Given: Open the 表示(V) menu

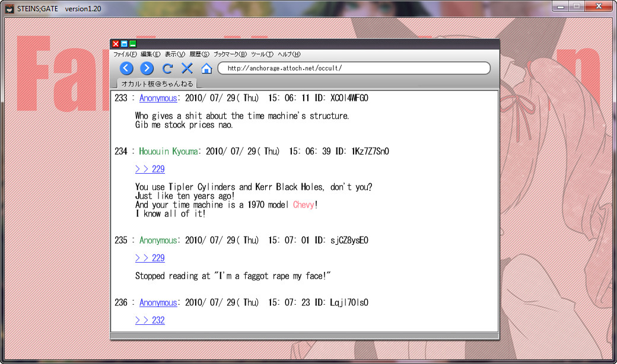Looking at the screenshot, I should coord(174,55).
